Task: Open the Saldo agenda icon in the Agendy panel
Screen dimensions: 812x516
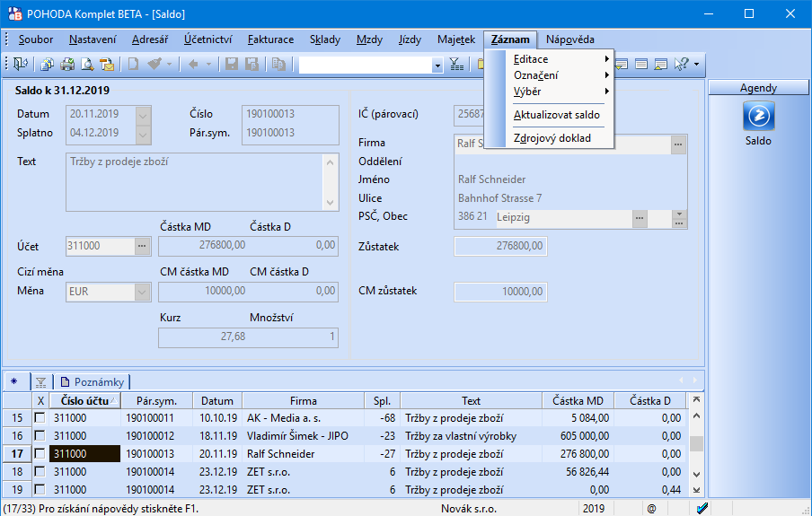Action: [759, 116]
